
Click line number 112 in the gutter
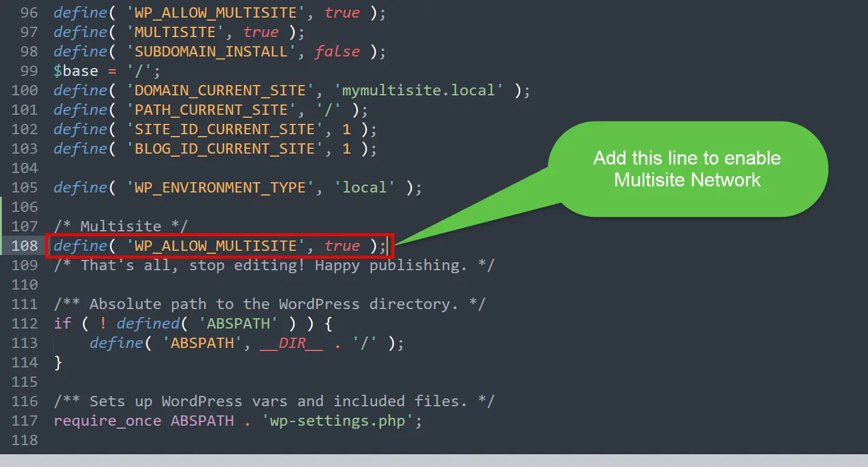tap(24, 323)
